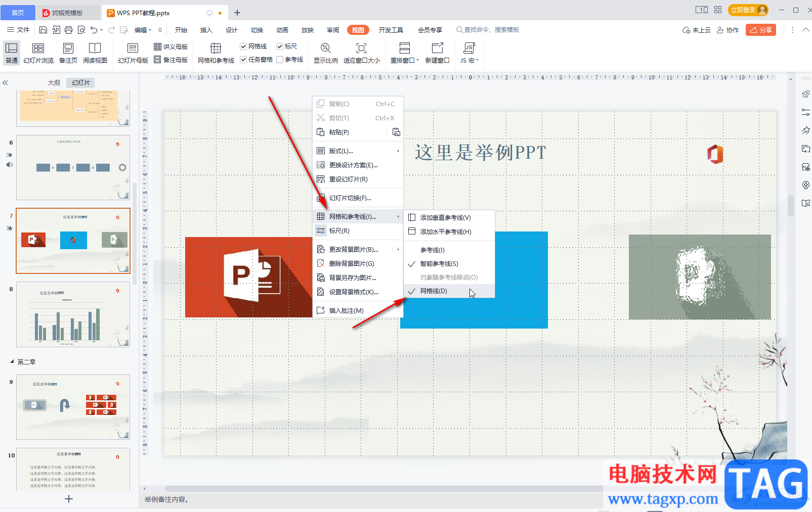Viewport: 812px width, 512px height.
Task: Click the Save icon in quick toolbar
Action: pos(43,30)
